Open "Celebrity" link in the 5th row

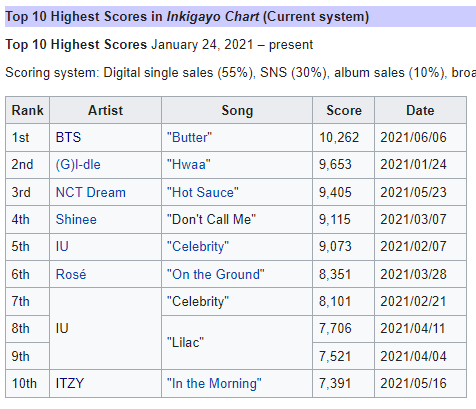(x=198, y=247)
